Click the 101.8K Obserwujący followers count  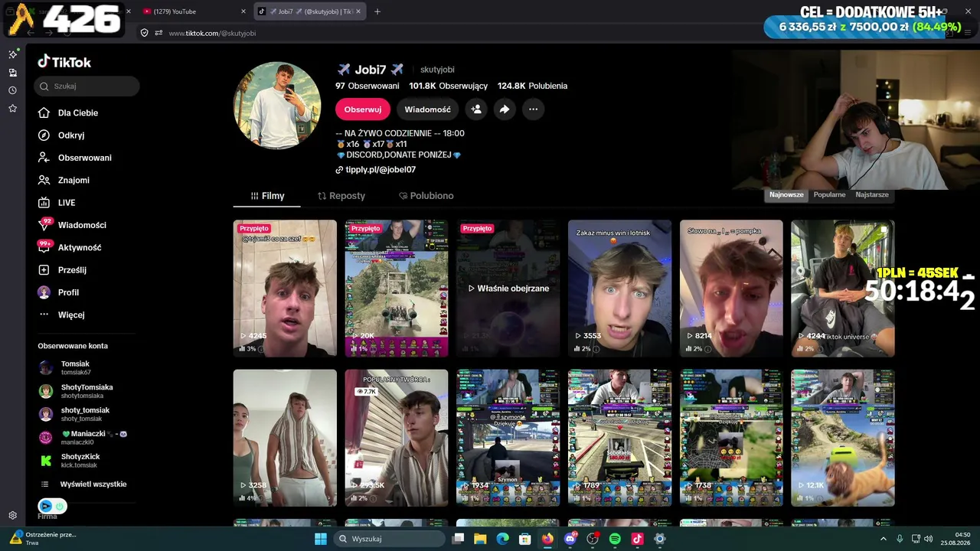tap(448, 86)
